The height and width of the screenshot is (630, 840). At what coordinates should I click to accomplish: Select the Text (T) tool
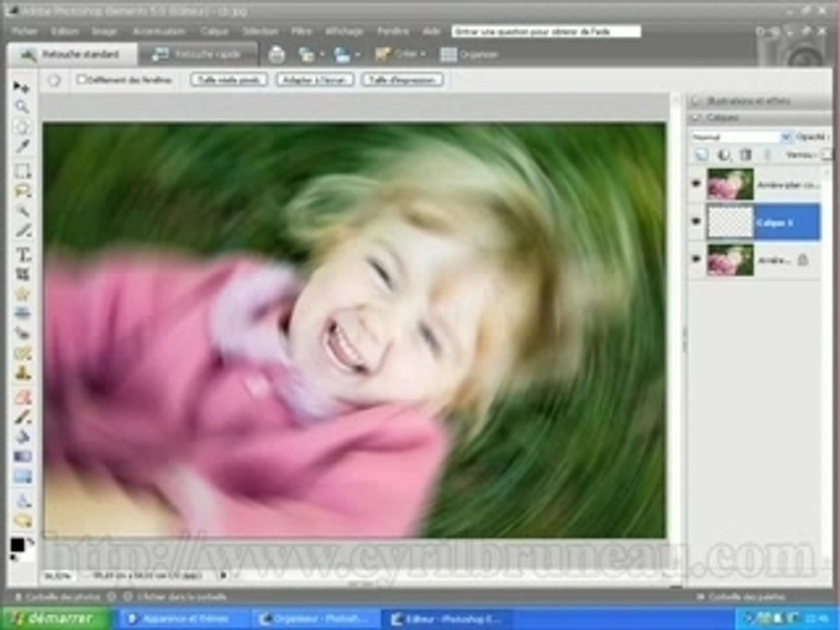tap(23, 255)
